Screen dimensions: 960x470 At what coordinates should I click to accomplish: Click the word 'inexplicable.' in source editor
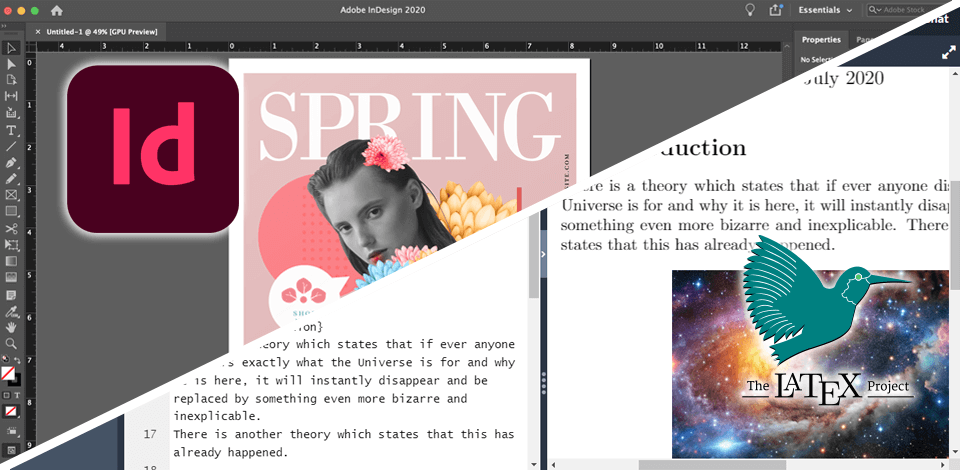pos(217,417)
